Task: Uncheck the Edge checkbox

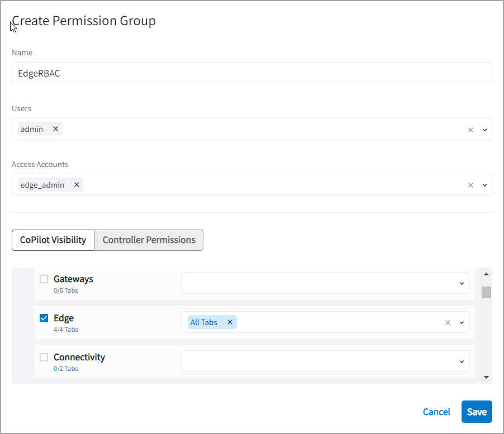Action: 44,318
